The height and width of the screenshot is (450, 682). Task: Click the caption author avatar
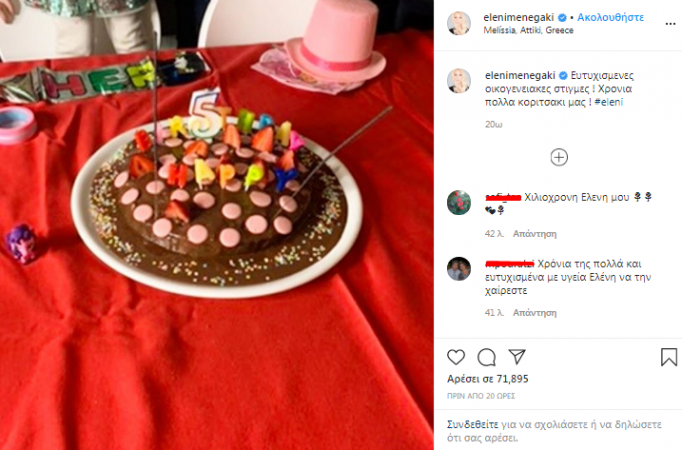point(459,81)
